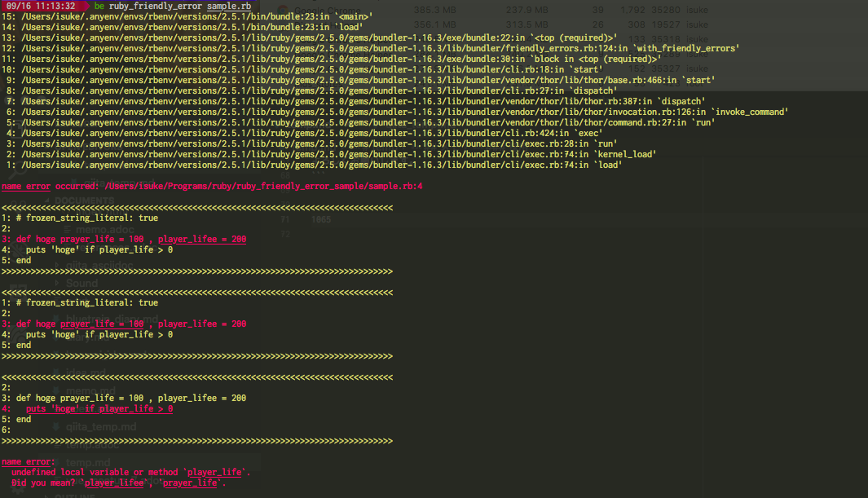Click the 'player_lifee' suggestion at the bottom
The width and height of the screenshot is (868, 498).
coord(114,483)
